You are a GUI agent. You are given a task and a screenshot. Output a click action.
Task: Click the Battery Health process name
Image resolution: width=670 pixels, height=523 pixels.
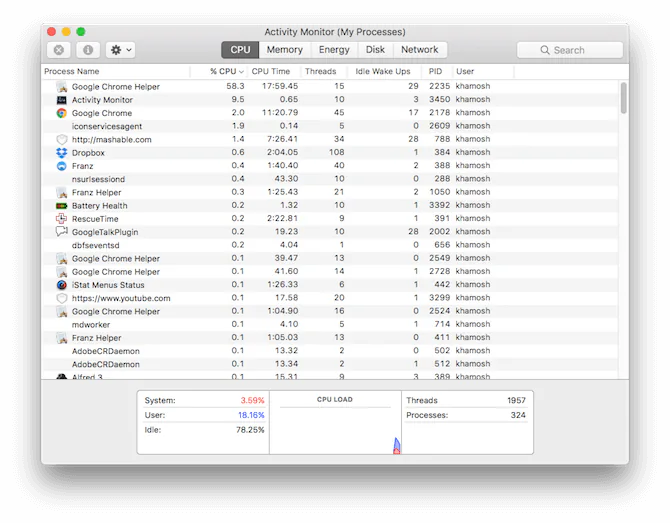pos(100,206)
